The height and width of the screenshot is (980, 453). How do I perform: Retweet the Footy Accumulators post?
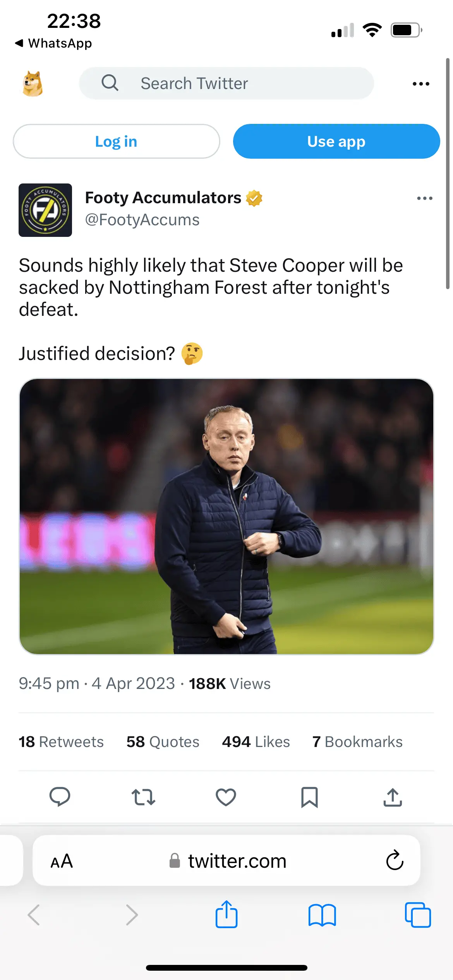click(x=143, y=797)
